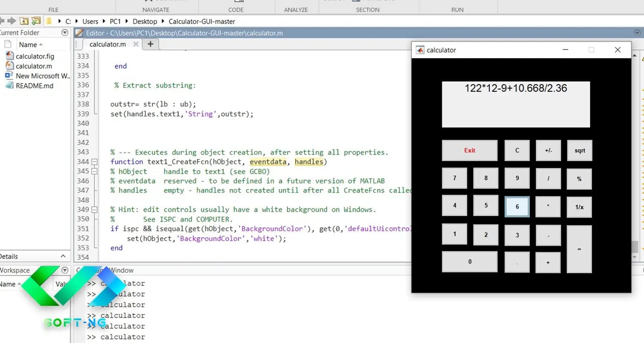
Task: Click the editor vertical scrollbar thumb
Action: point(635,247)
